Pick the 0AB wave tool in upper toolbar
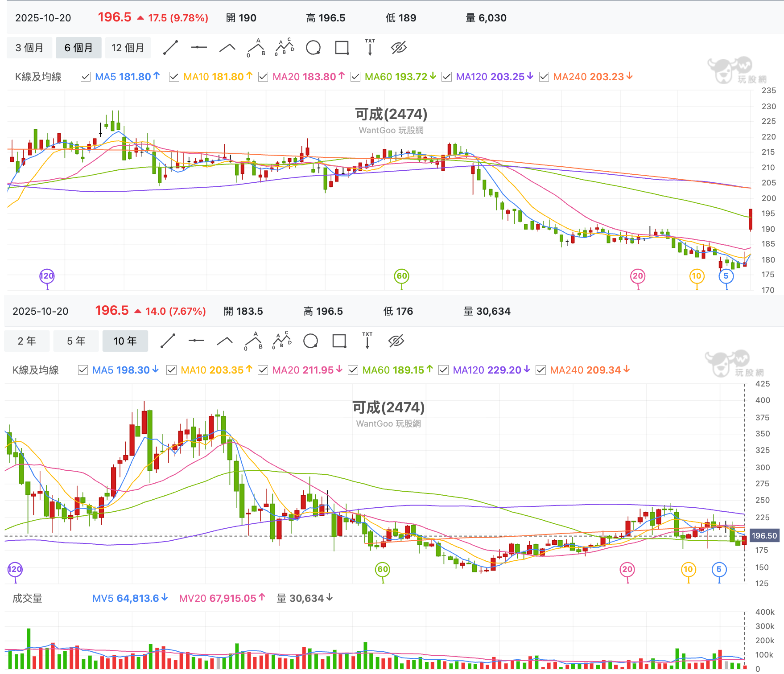 click(x=256, y=48)
